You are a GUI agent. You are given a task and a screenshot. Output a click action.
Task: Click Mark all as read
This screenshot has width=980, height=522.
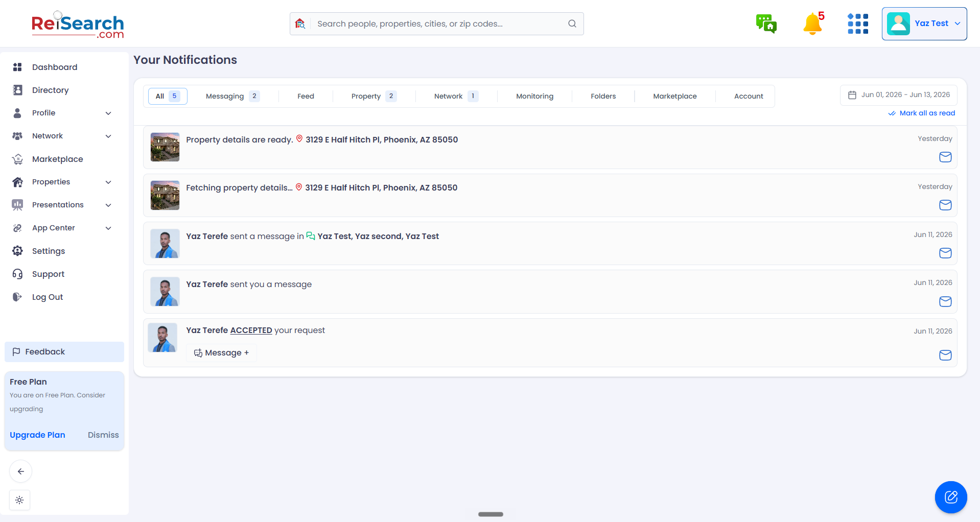[x=922, y=113]
